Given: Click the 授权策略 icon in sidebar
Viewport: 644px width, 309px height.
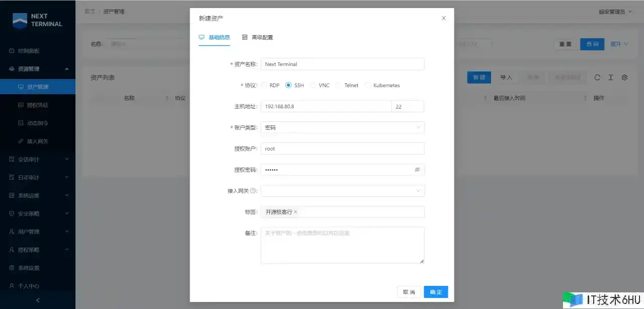Looking at the screenshot, I should 12,250.
